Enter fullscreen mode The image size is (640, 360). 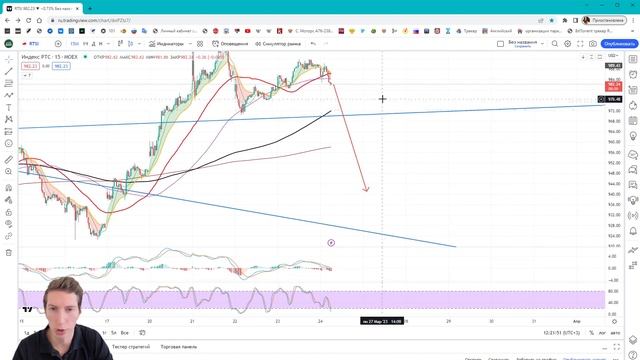pyautogui.click(x=580, y=44)
